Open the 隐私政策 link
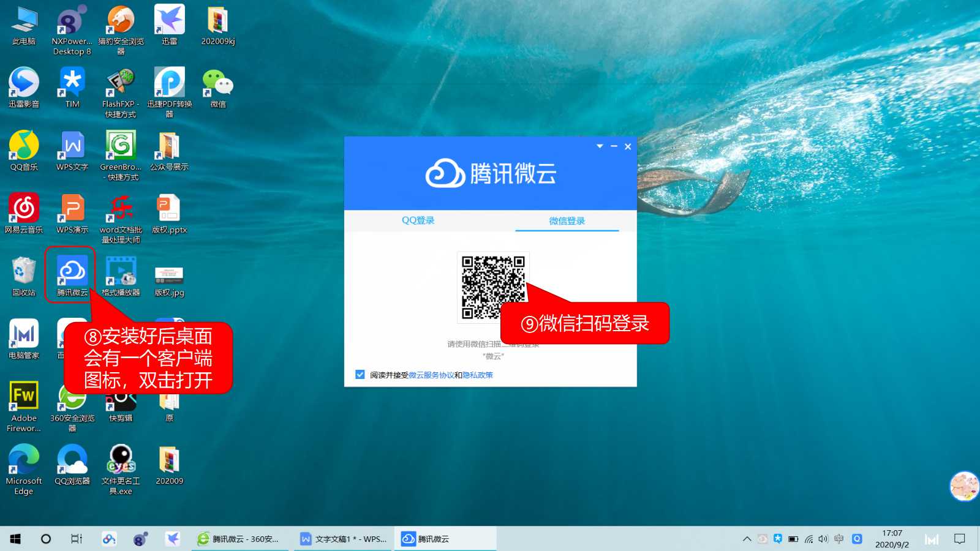Image resolution: width=980 pixels, height=551 pixels. pyautogui.click(x=478, y=375)
